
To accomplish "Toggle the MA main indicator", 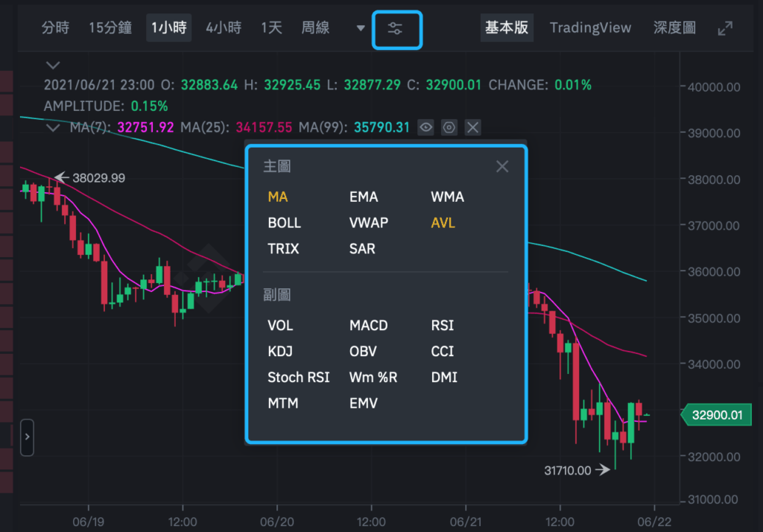I will pos(278,197).
